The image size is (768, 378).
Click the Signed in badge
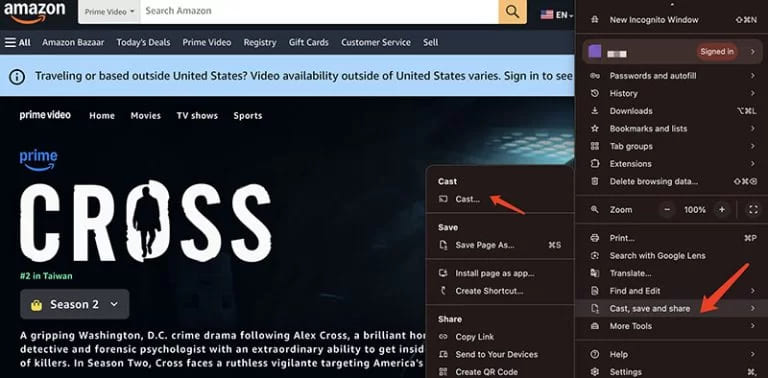point(717,51)
